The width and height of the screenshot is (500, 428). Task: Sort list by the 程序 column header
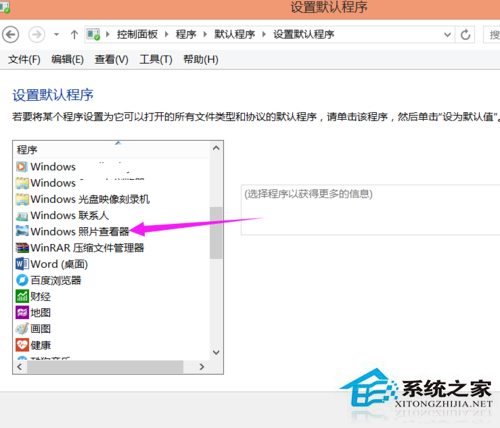click(x=112, y=150)
